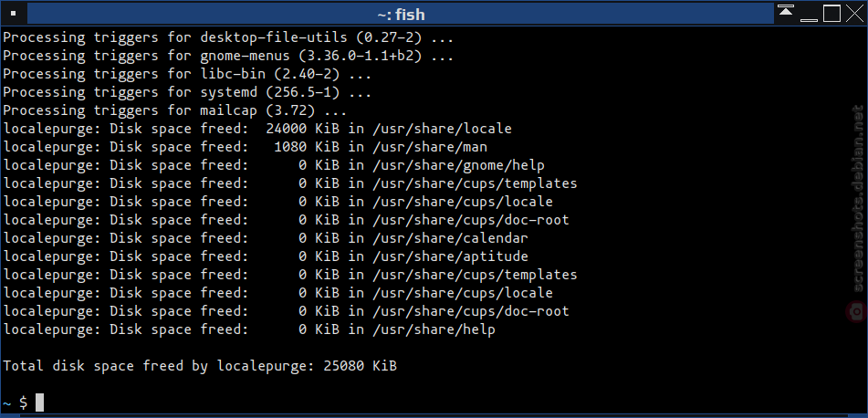The height and width of the screenshot is (418, 868).
Task: Click the gnome-menus trigger line
Action: click(x=228, y=56)
